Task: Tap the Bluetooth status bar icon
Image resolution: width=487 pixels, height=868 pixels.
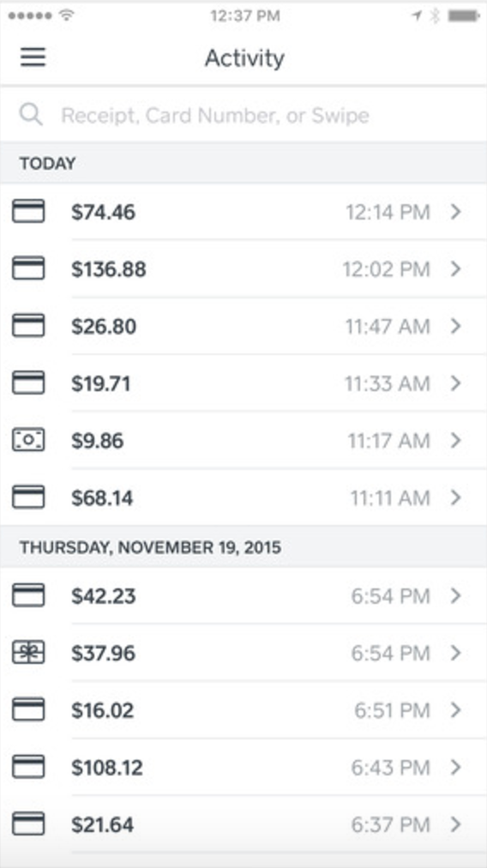Action: coord(435,16)
